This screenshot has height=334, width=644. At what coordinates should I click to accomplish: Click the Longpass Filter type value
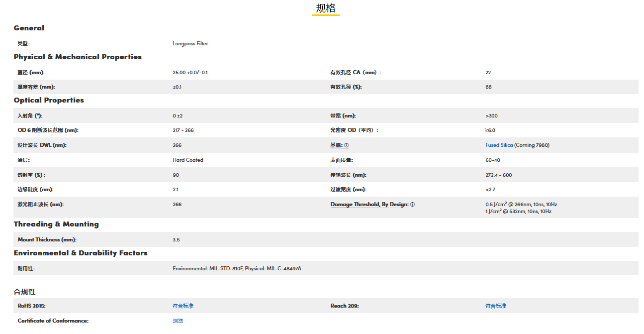tap(190, 44)
